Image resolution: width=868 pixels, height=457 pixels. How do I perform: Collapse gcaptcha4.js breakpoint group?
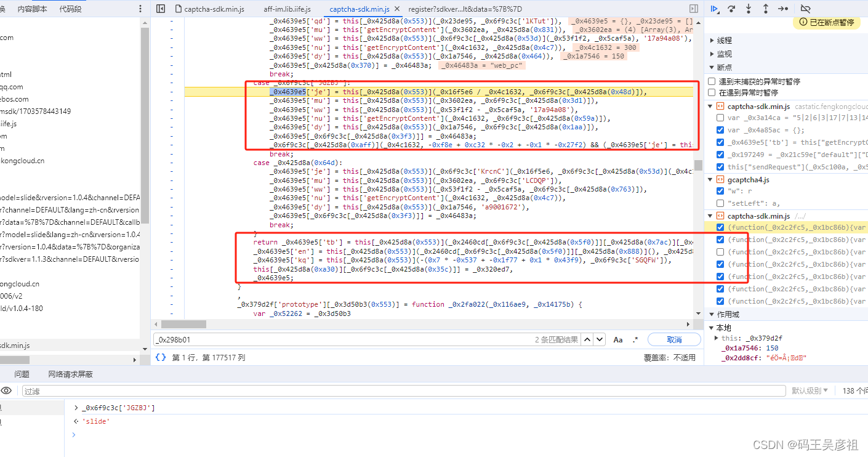pyautogui.click(x=712, y=179)
